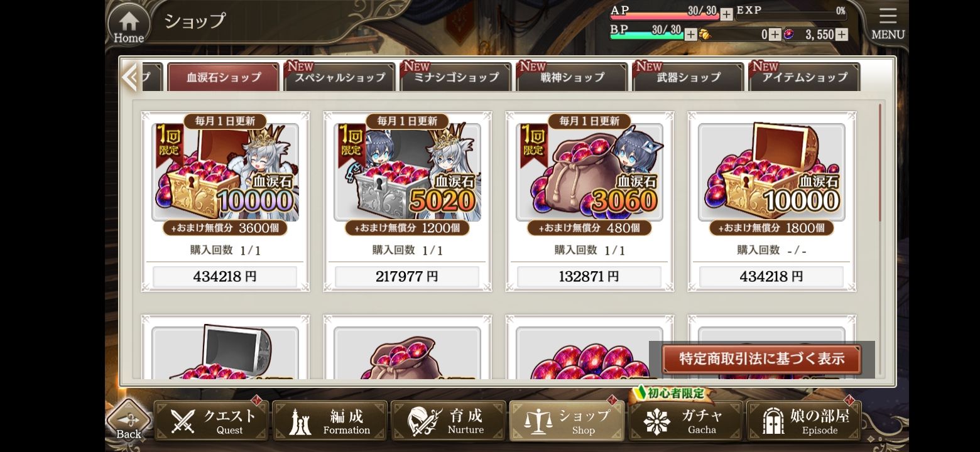Go to the Home screen icon
Image resolution: width=980 pixels, height=452 pixels.
coord(129,25)
